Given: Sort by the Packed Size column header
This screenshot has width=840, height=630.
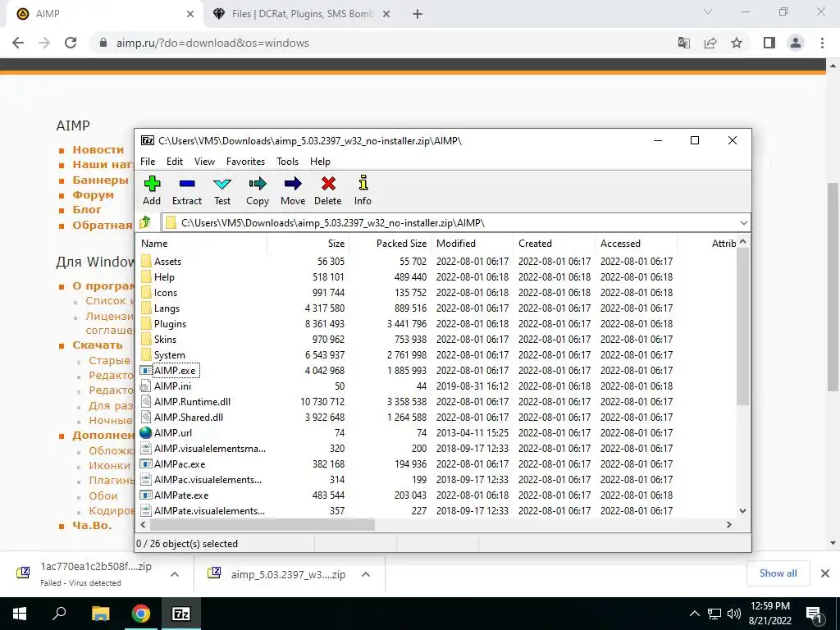Looking at the screenshot, I should click(390, 243).
